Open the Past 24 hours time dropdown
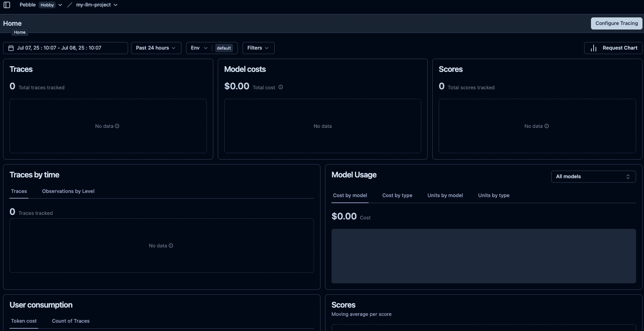 (156, 48)
